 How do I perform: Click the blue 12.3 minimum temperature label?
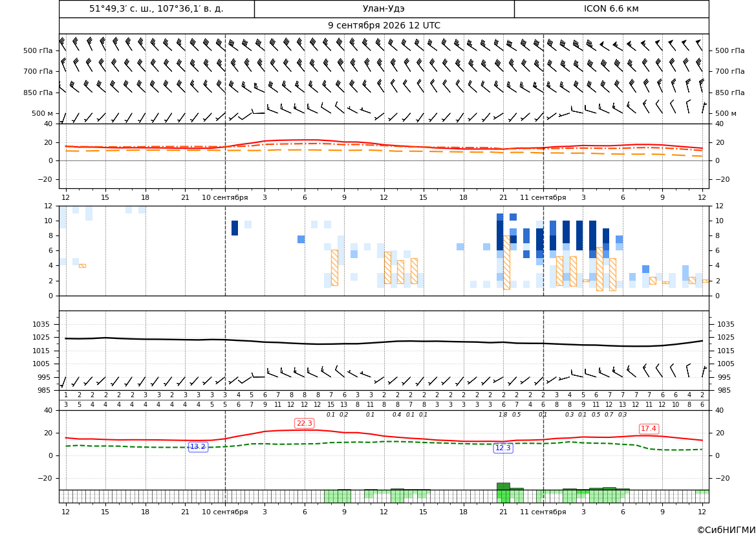pos(503,448)
